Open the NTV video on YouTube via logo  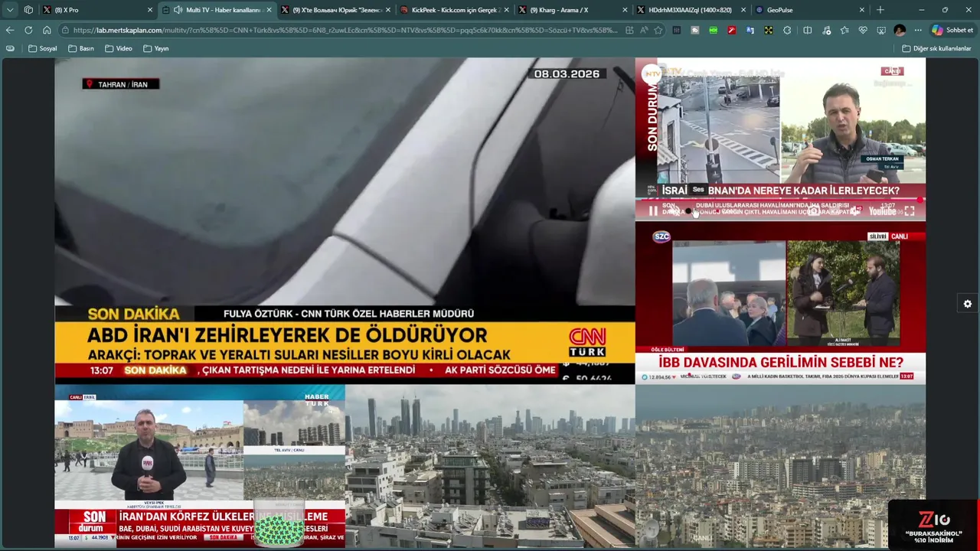point(882,211)
